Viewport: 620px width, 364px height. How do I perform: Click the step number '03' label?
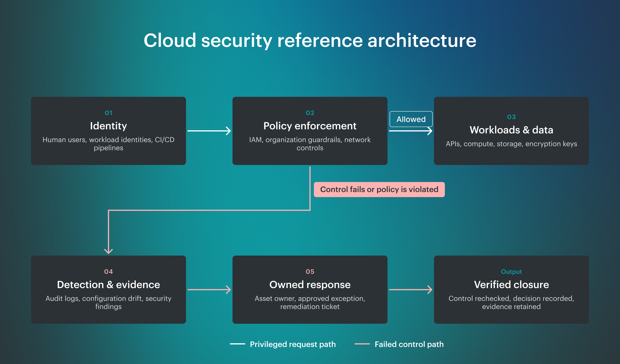pyautogui.click(x=512, y=117)
